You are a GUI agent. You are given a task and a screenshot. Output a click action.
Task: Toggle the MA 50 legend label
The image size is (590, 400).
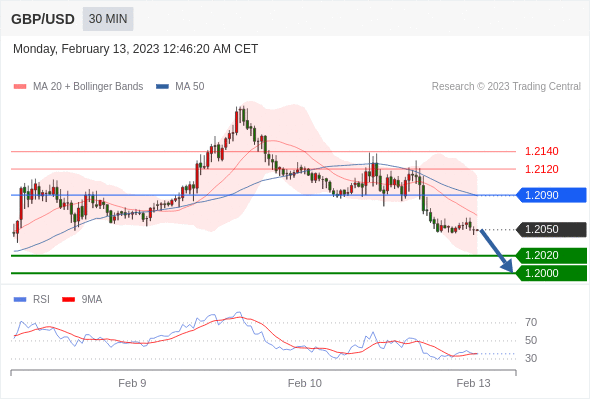(190, 87)
